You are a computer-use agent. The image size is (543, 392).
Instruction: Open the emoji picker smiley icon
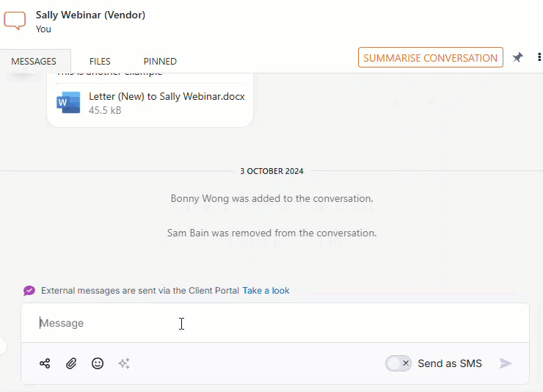(x=98, y=363)
